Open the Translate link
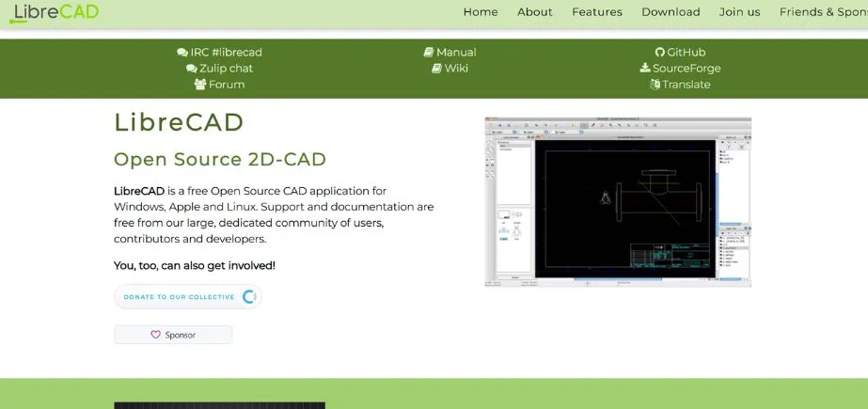868x409 pixels. point(687,84)
